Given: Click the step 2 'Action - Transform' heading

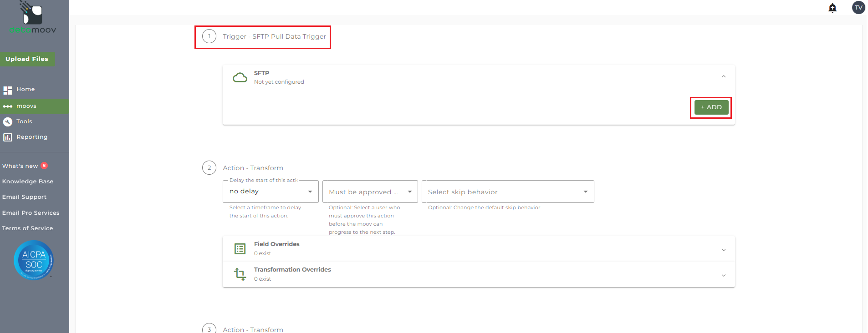Looking at the screenshot, I should pyautogui.click(x=253, y=168).
